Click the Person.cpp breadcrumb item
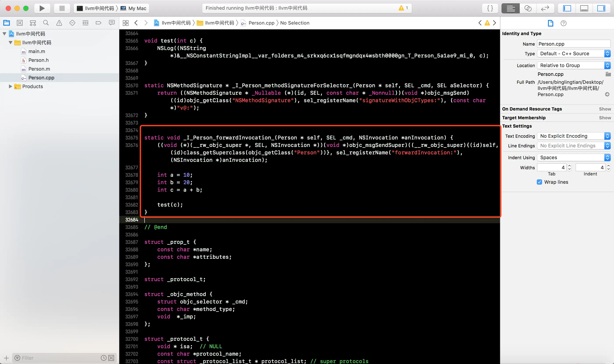 pyautogui.click(x=261, y=23)
